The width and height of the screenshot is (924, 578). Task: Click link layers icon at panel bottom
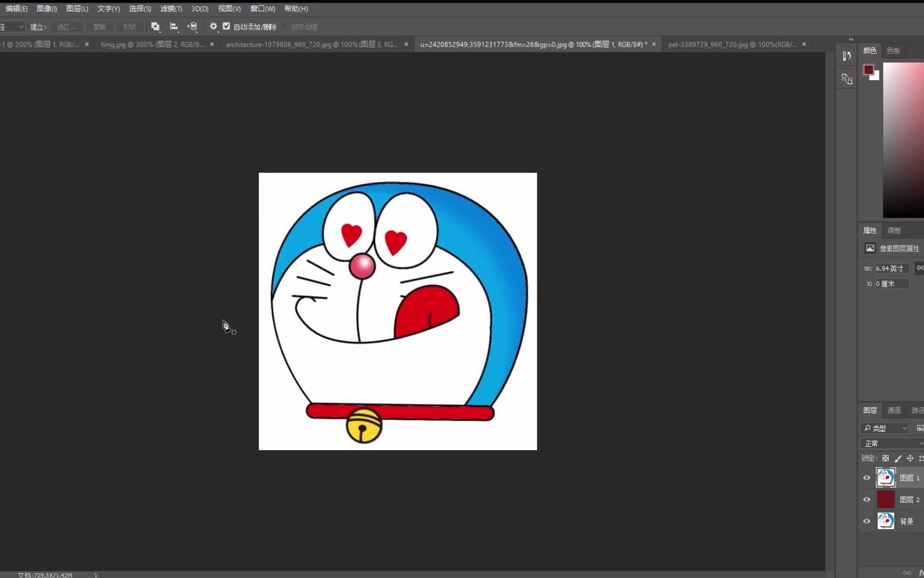coord(907,573)
